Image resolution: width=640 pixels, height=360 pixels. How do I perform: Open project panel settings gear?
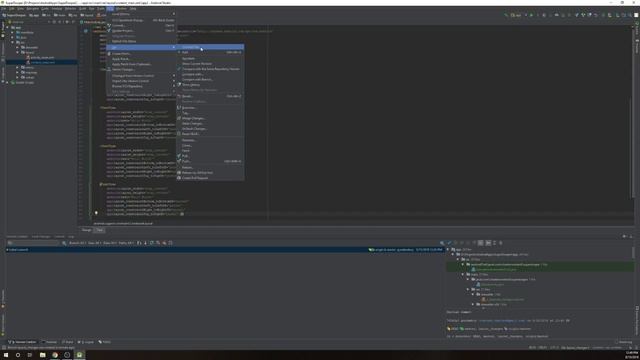68,22
